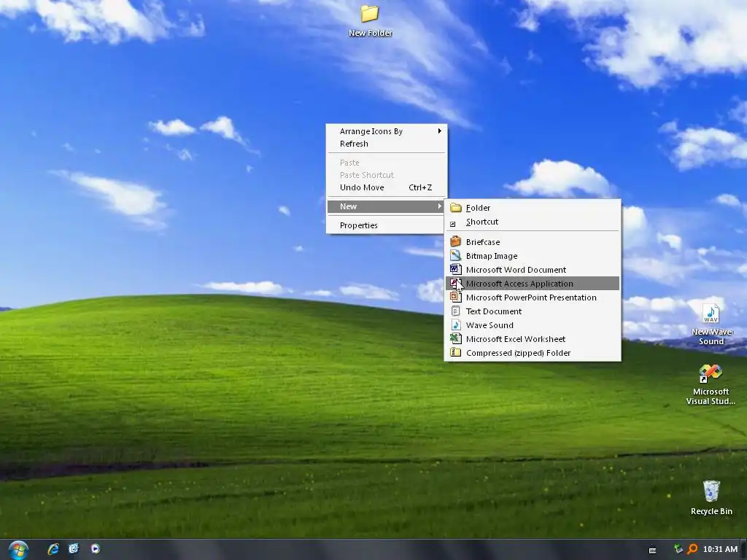Open desktop Properties from context menu
Screen dimensions: 747x560
[387, 225]
